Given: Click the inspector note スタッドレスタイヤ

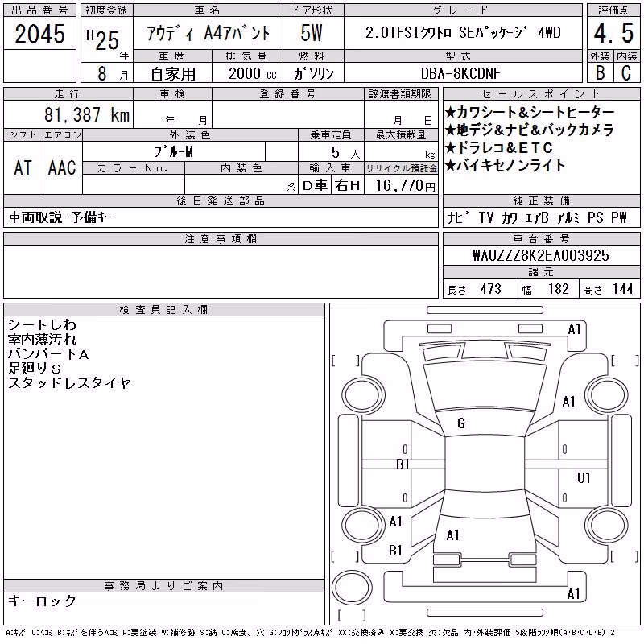Looking at the screenshot, I should pos(69,383).
